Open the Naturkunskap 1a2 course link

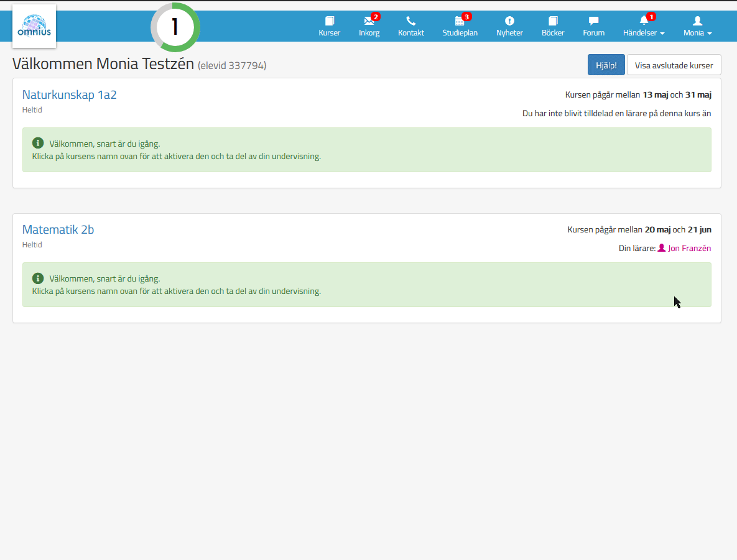tap(70, 94)
